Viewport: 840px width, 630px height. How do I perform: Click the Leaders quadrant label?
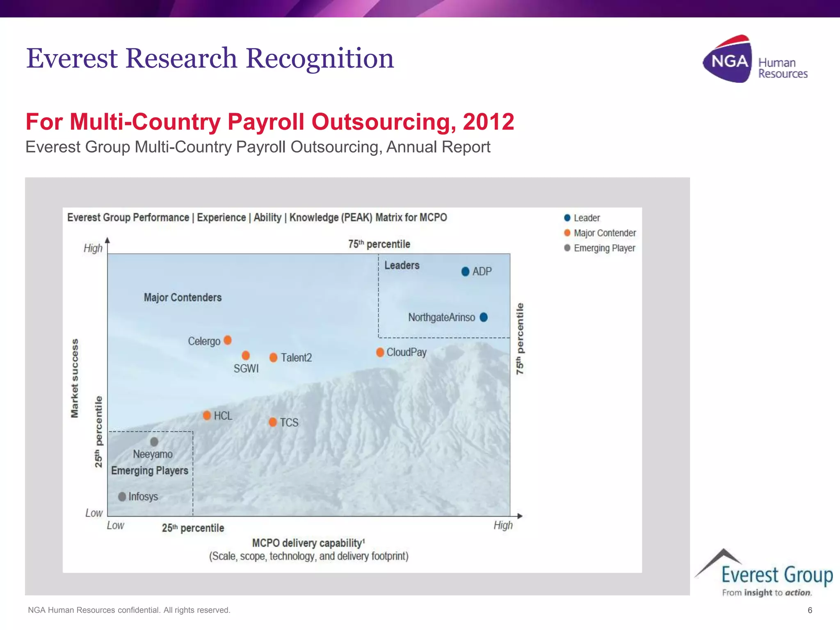(x=402, y=265)
